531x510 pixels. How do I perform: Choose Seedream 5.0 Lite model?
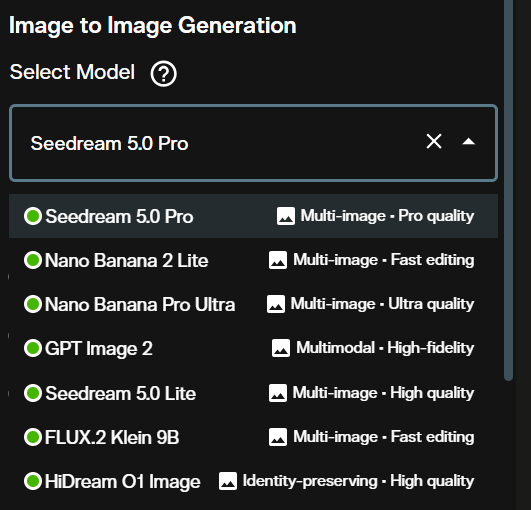point(253,393)
